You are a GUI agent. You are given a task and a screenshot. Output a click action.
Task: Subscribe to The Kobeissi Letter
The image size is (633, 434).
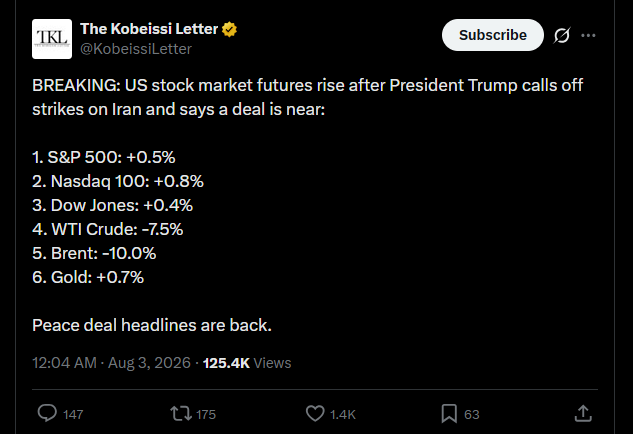[493, 35]
